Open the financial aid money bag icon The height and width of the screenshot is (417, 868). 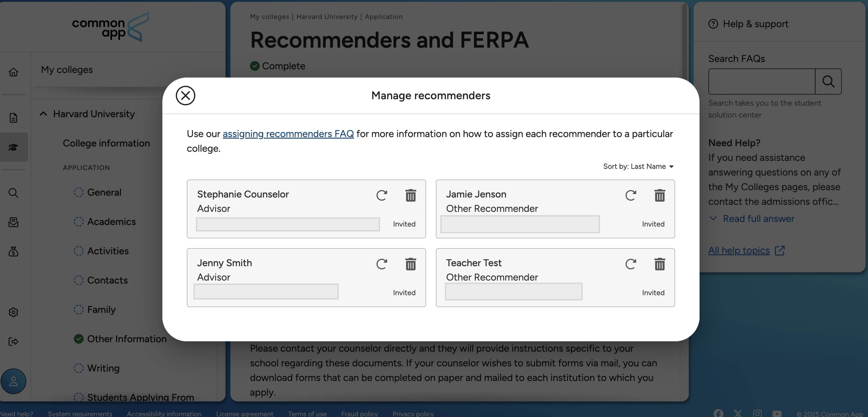(x=13, y=252)
